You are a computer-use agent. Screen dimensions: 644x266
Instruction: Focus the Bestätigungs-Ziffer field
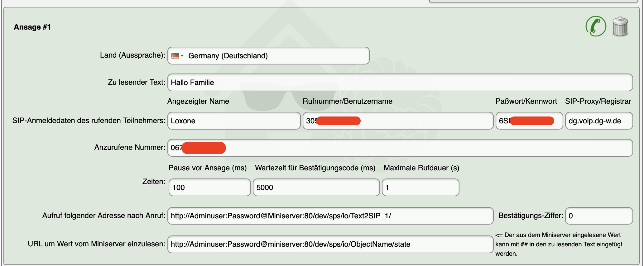tap(598, 216)
